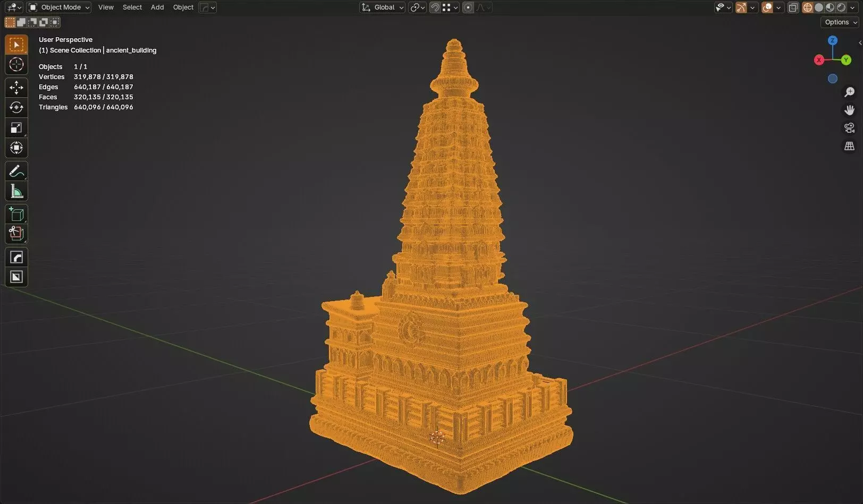Click the Pan view hand icon
The height and width of the screenshot is (504, 863).
coord(849,110)
